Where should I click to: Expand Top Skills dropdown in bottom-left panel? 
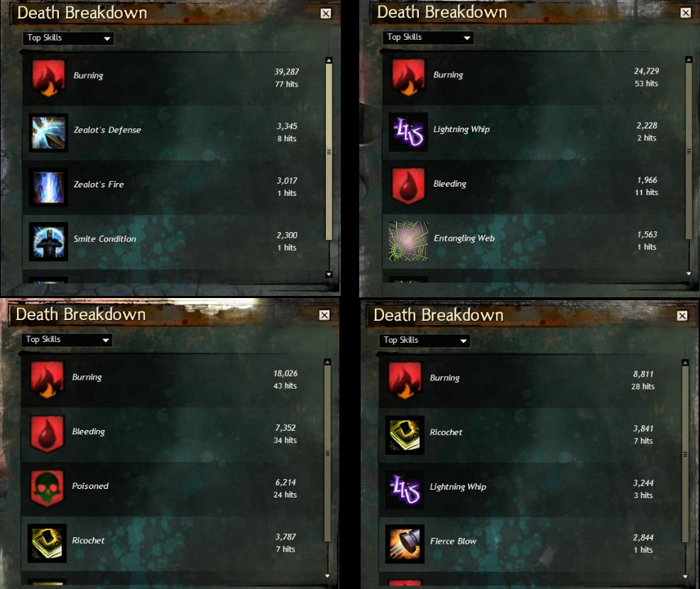tap(67, 340)
